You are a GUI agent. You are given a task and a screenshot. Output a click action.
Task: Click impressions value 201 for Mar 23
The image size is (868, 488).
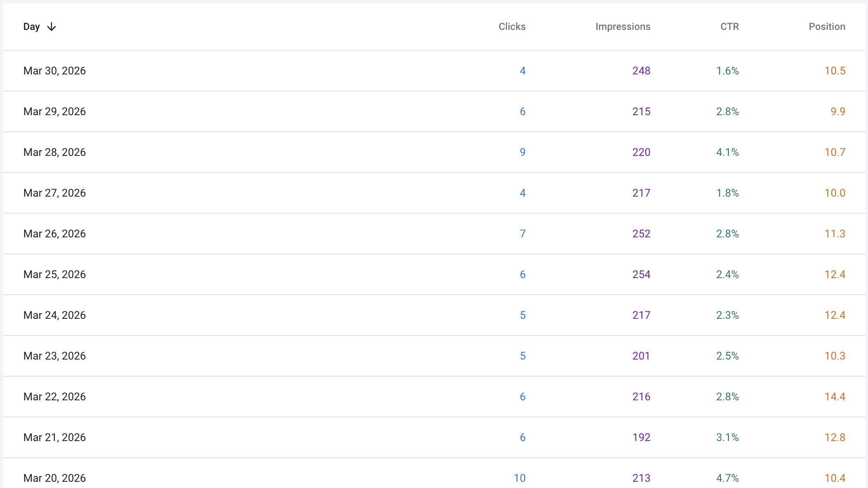(x=641, y=356)
